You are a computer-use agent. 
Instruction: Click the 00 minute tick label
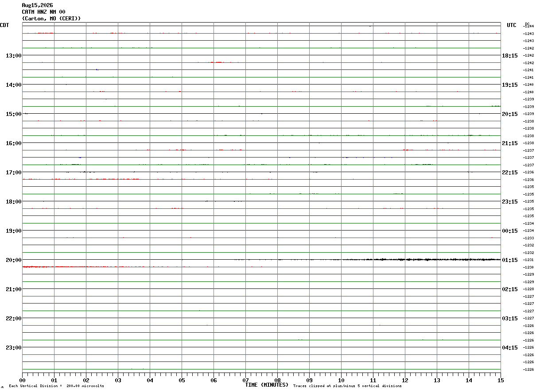23,380
